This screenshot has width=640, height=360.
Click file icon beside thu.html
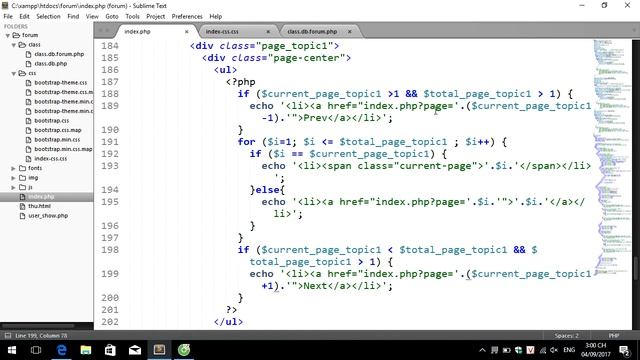click(x=22, y=206)
